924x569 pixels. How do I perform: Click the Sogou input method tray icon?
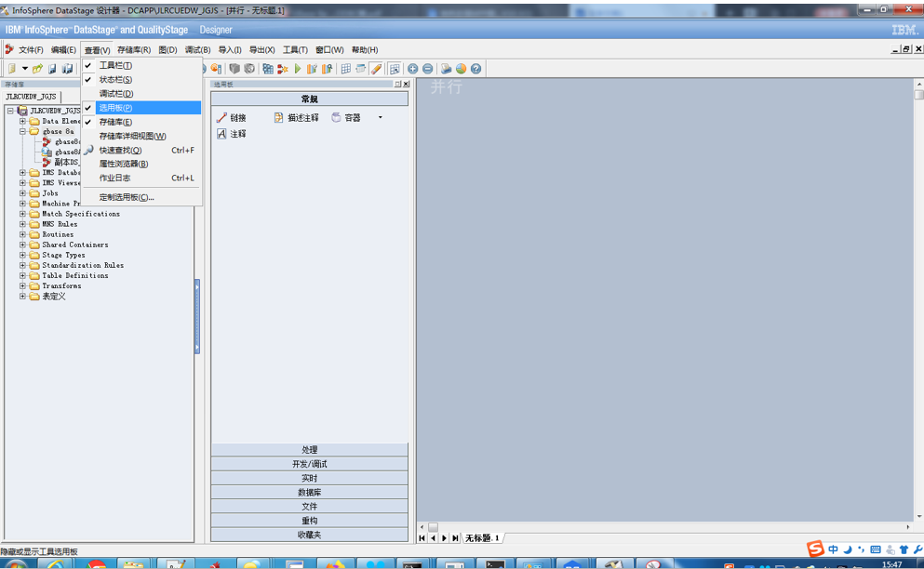coord(815,549)
